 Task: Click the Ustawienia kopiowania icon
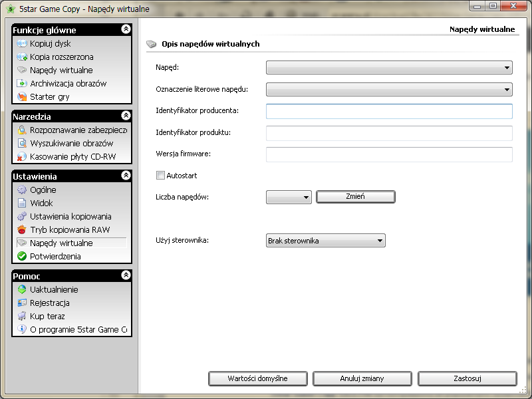pyautogui.click(x=22, y=216)
